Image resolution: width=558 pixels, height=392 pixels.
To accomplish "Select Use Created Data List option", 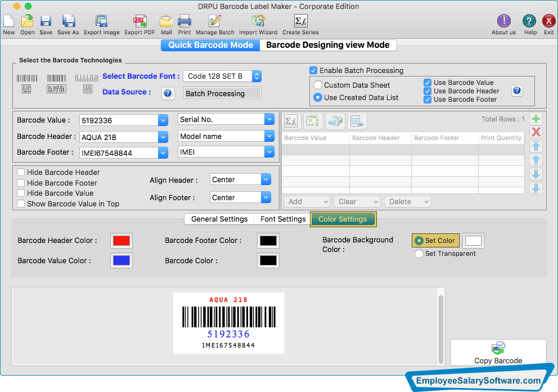I will tap(318, 97).
